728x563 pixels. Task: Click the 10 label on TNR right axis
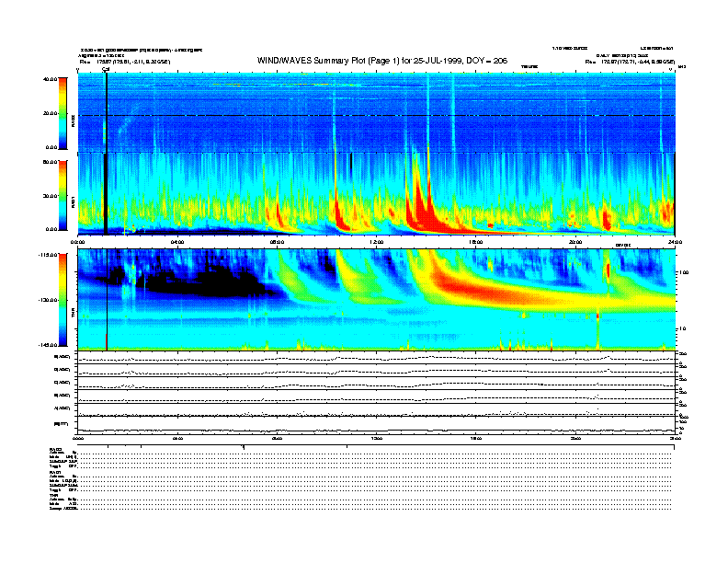(x=684, y=329)
